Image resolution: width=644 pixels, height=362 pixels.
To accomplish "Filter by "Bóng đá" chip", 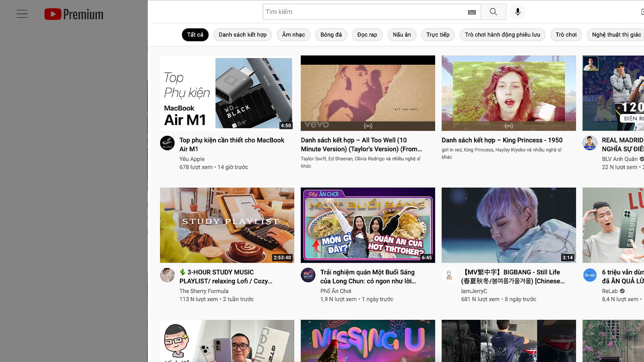I will coord(331,35).
